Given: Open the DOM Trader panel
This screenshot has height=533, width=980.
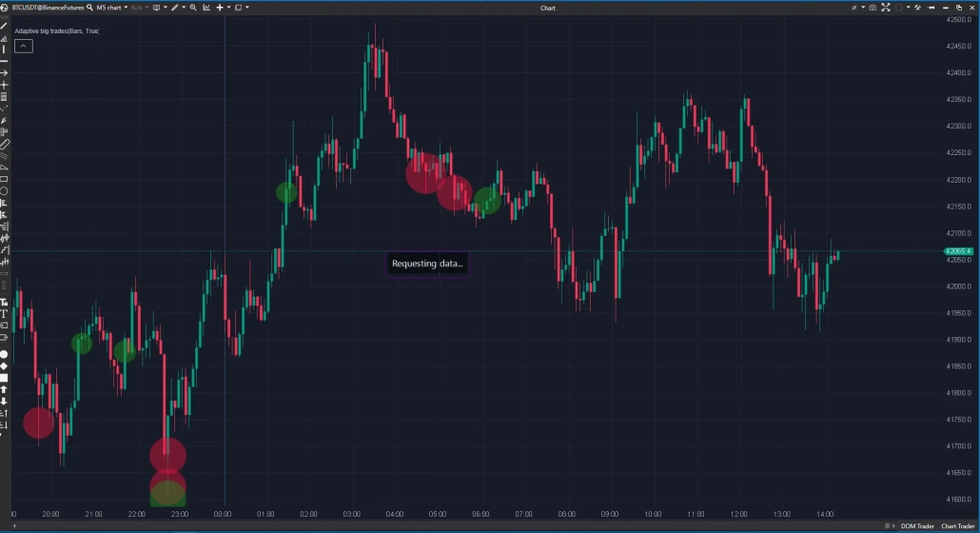Looking at the screenshot, I should pyautogui.click(x=917, y=526).
